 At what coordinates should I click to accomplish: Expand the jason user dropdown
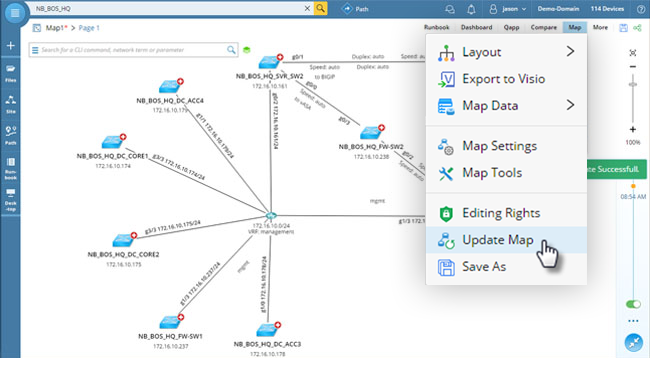tap(508, 9)
